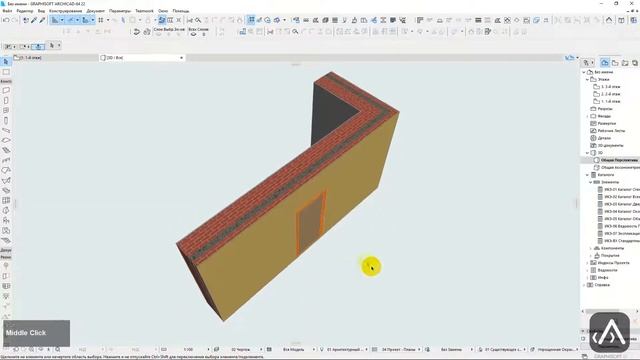Open the Конструирование menu
Image resolution: width=640 pixels, height=360 pixels.
[x=65, y=11]
